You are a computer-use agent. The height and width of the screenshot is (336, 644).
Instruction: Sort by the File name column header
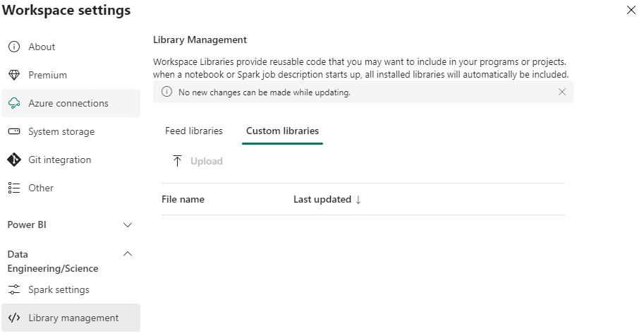click(x=183, y=200)
